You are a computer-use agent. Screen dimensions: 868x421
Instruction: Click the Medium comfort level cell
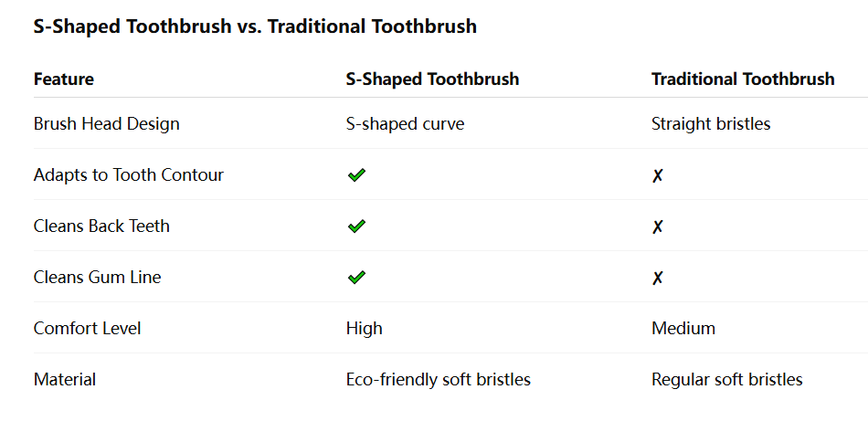coord(683,328)
